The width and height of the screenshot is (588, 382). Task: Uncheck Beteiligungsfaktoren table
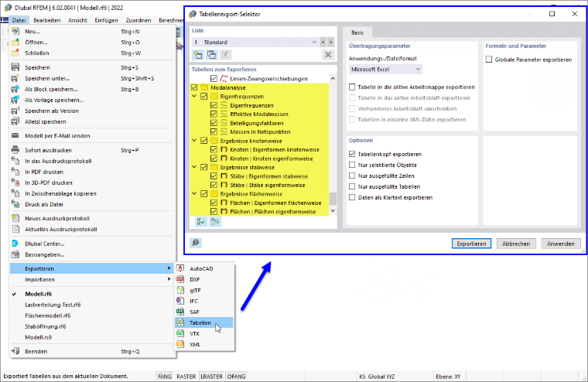coord(214,123)
